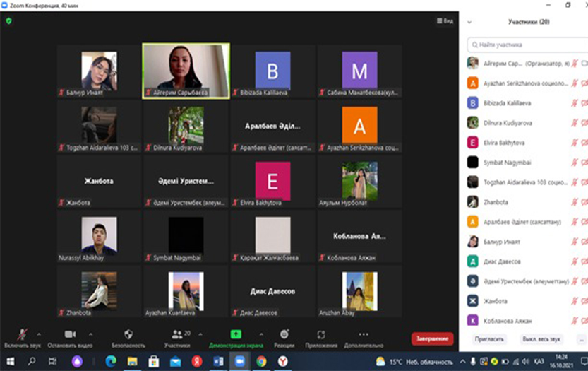
Task: Click the Пригласить invite button
Action: point(490,339)
